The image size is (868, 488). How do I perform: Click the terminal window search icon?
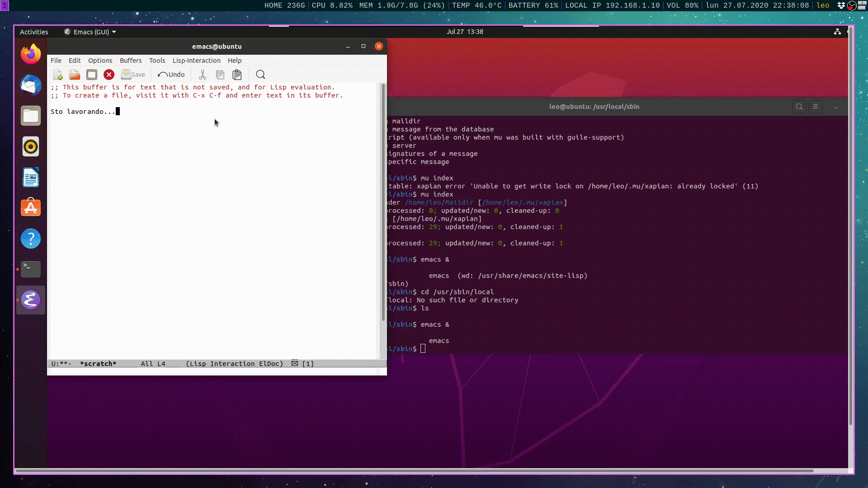[799, 107]
